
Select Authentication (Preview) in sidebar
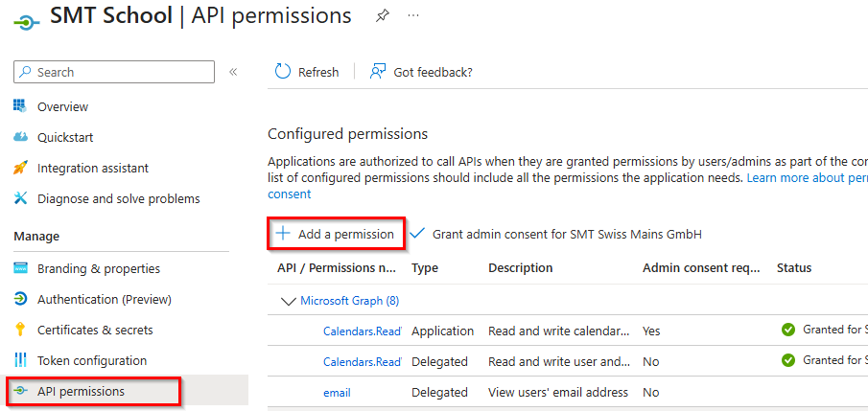105,299
